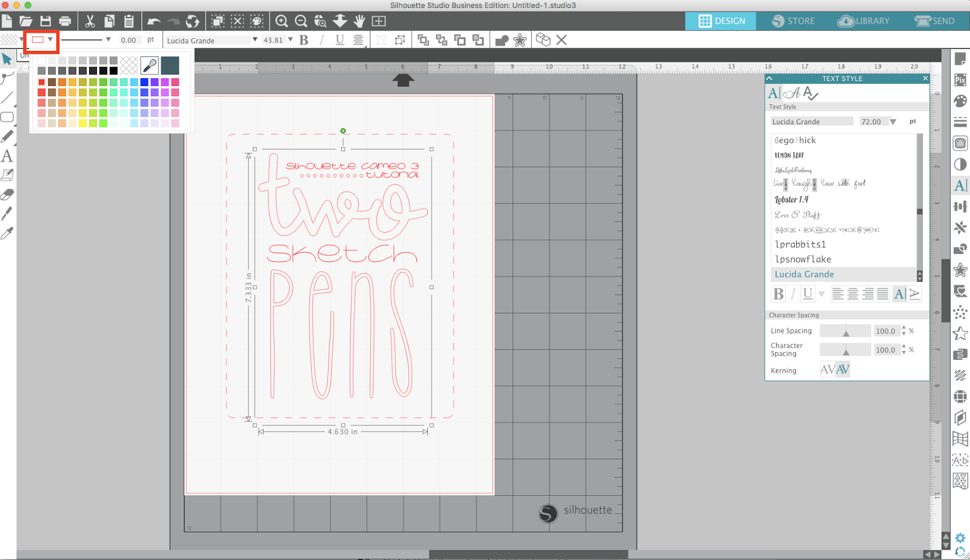Image resolution: width=970 pixels, height=560 pixels.
Task: Click the right-align text button
Action: pyautogui.click(x=866, y=293)
